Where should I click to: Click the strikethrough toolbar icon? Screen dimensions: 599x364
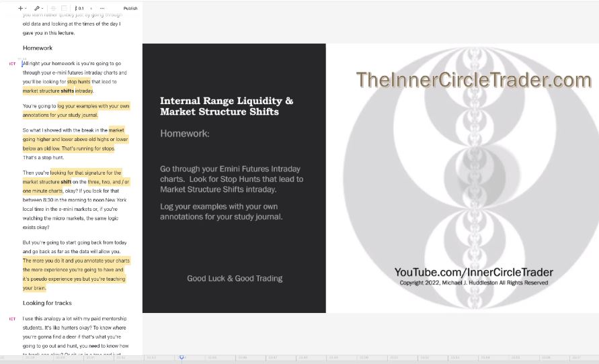(x=54, y=8)
